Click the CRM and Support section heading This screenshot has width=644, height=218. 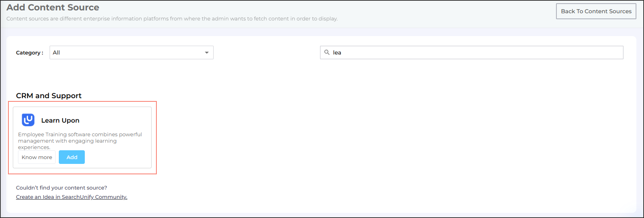coord(49,95)
